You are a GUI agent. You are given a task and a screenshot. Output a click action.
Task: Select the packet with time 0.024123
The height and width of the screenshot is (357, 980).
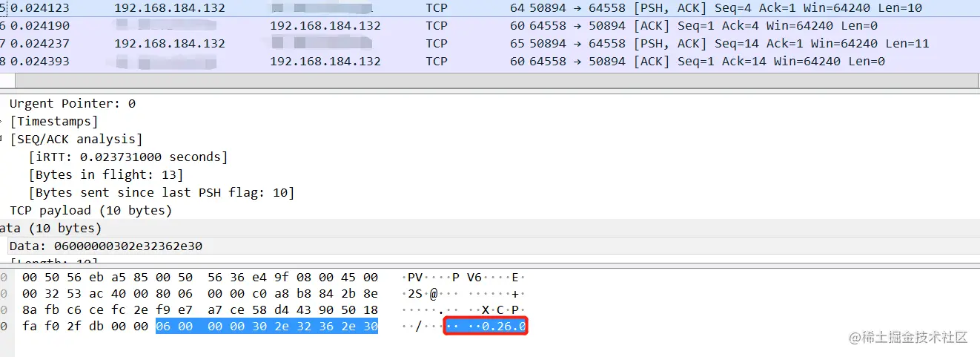[x=490, y=8]
